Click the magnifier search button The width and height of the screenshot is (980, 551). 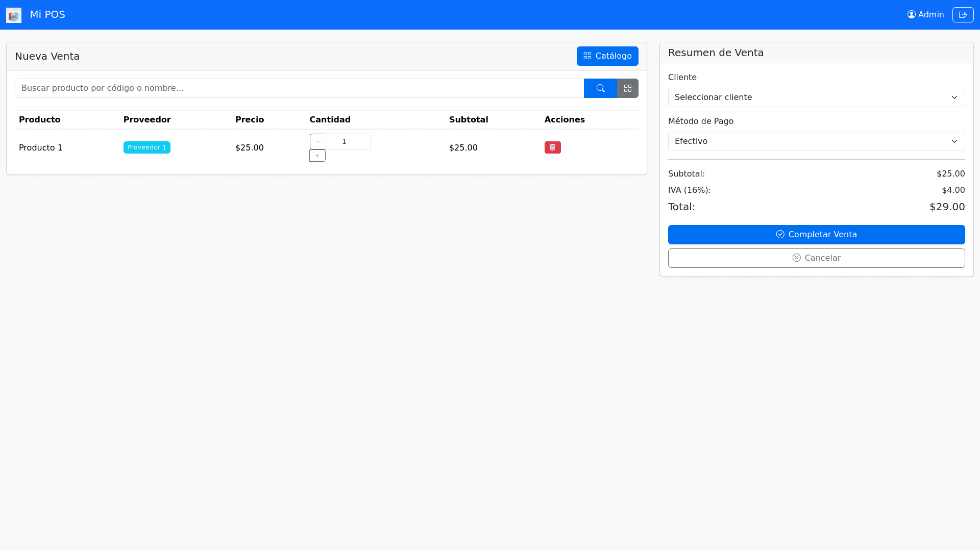click(x=600, y=88)
